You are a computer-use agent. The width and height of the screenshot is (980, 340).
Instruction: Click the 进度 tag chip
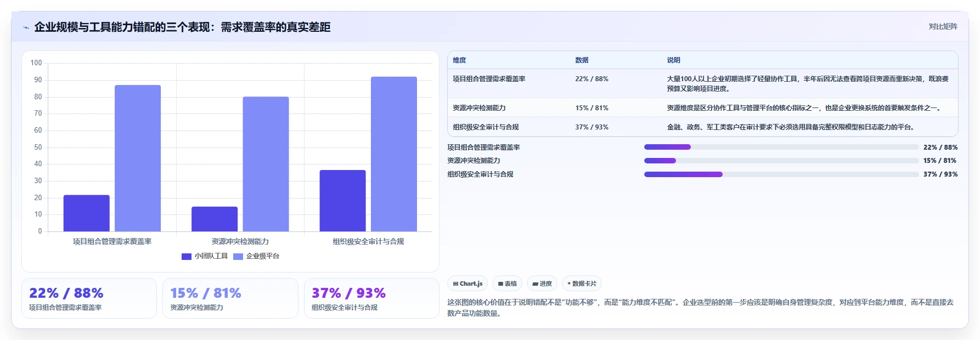coord(542,284)
